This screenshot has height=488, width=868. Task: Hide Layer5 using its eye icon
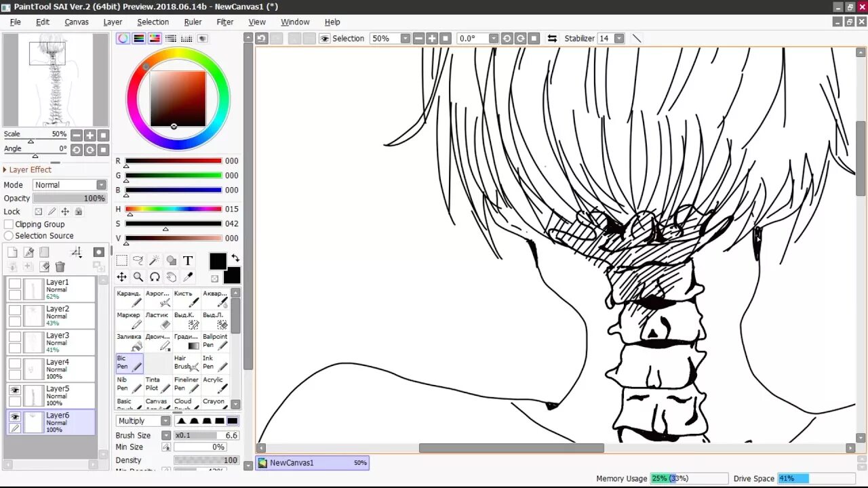click(x=15, y=390)
